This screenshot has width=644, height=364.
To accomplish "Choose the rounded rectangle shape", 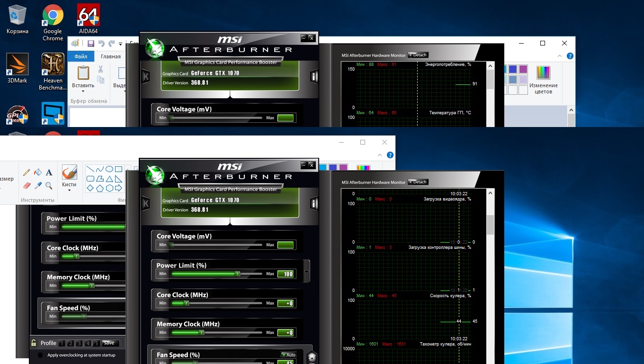I will (x=90, y=179).
